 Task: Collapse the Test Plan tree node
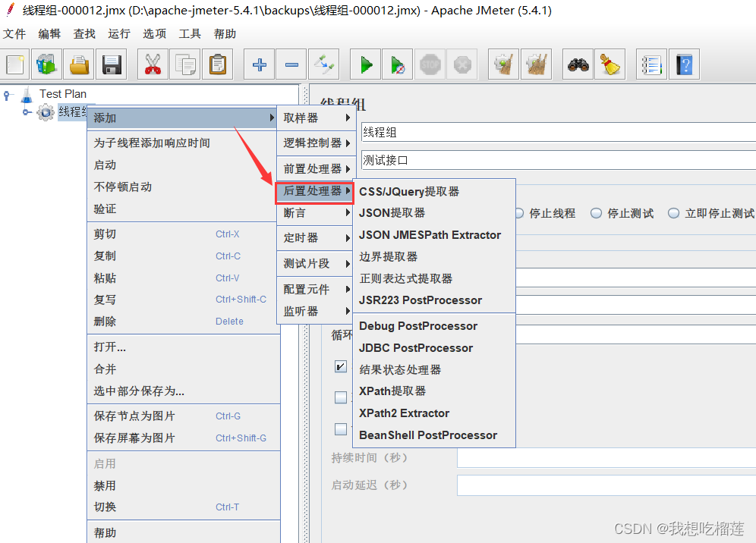tap(7, 95)
